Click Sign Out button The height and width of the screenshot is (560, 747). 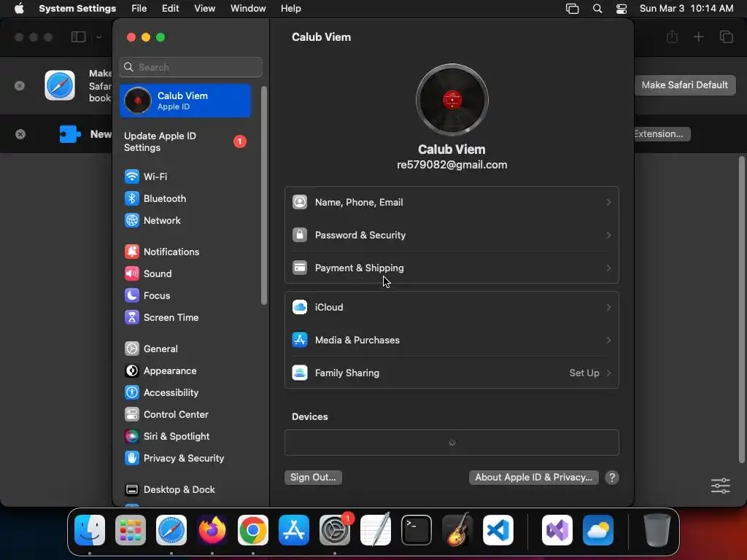313,478
